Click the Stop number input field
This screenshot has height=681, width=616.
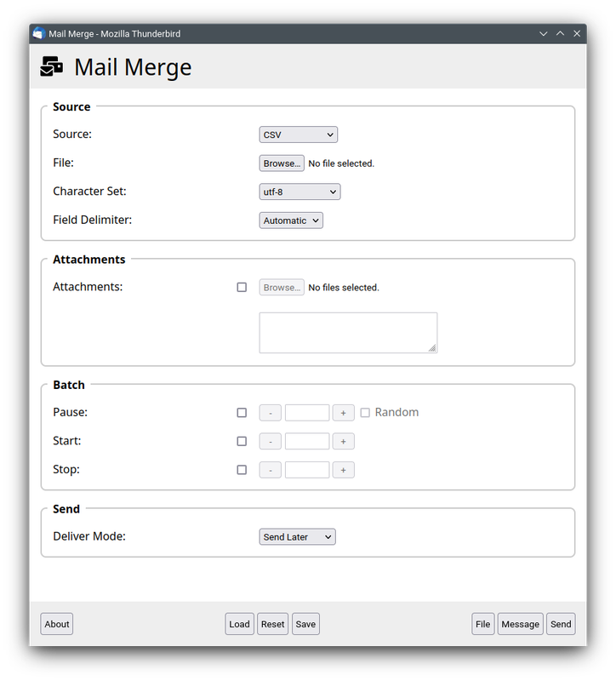tap(307, 470)
